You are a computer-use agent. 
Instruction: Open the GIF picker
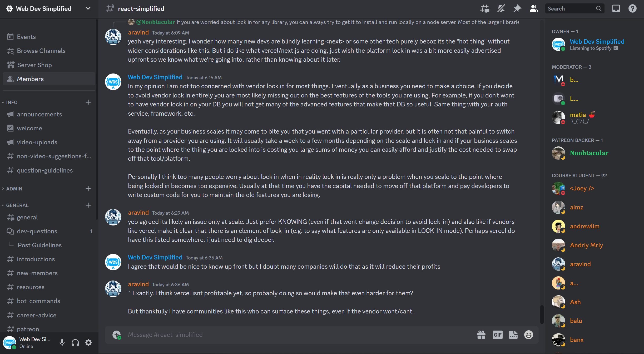(497, 335)
